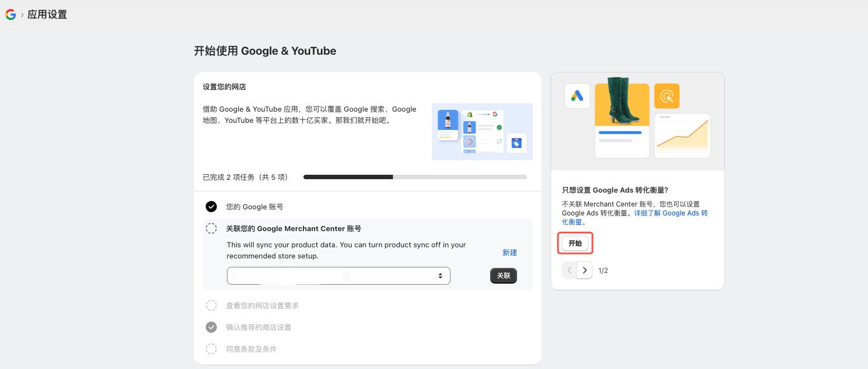
Task: Click the dashed circle beside 查看您的网店设置要求
Action: point(211,305)
